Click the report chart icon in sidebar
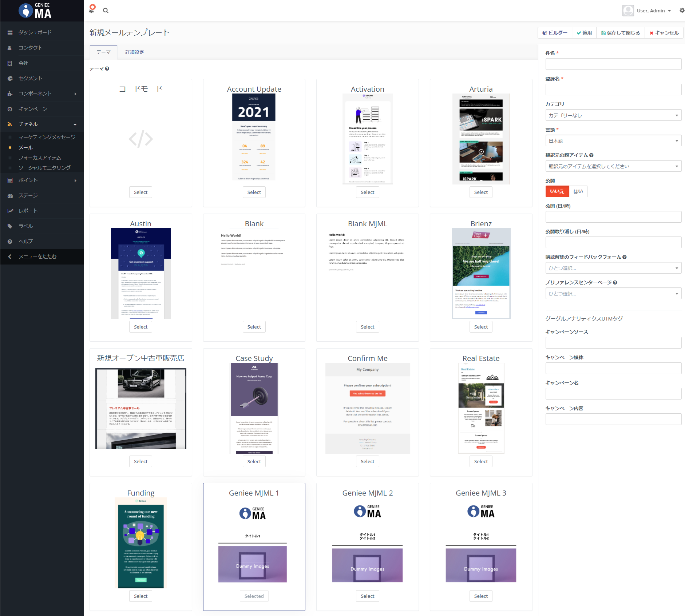Screen dimensions: 685x616 (10, 211)
